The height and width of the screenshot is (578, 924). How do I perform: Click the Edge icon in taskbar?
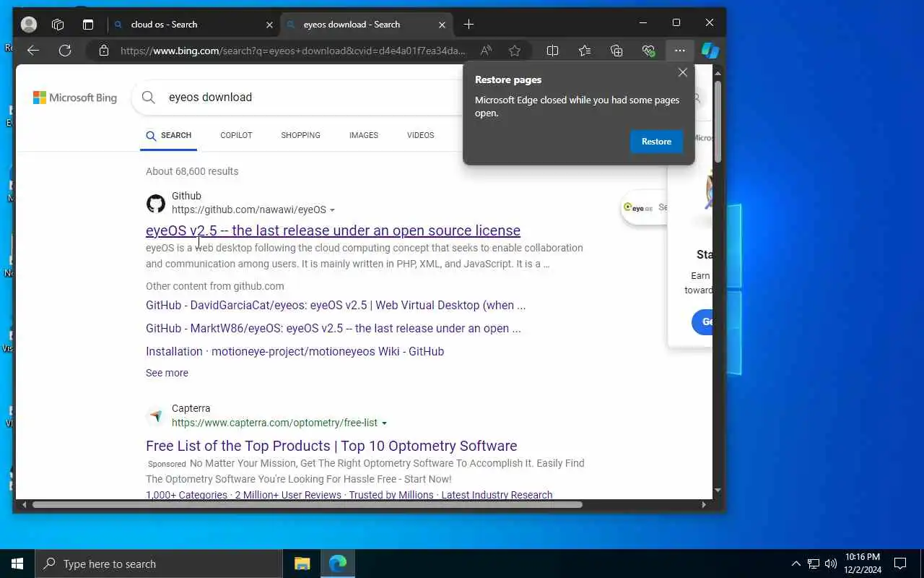[337, 564]
